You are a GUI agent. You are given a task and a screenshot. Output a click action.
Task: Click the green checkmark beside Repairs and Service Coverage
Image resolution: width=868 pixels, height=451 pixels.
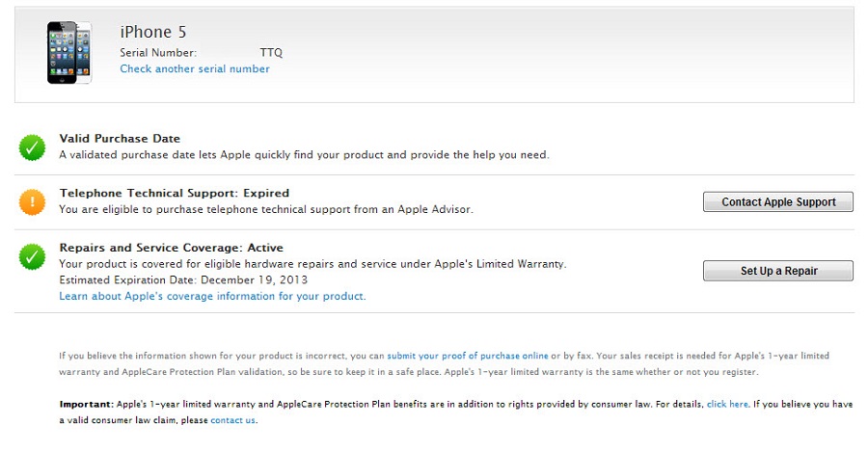click(x=32, y=256)
